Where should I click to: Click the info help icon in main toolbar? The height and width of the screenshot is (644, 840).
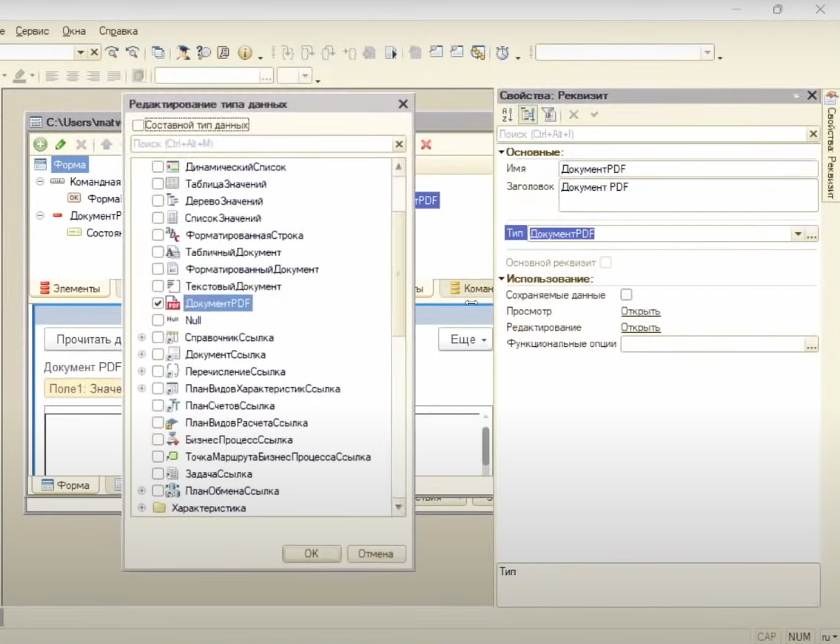(245, 52)
